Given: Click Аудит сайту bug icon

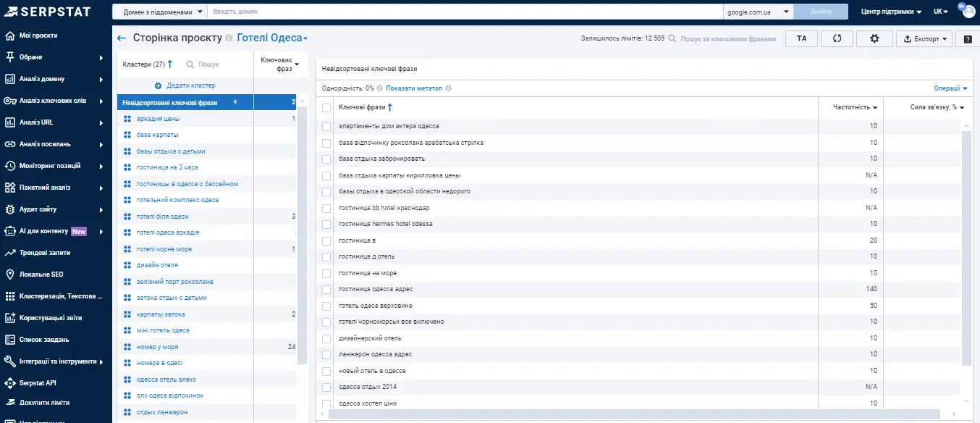Looking at the screenshot, I should pos(10,209).
